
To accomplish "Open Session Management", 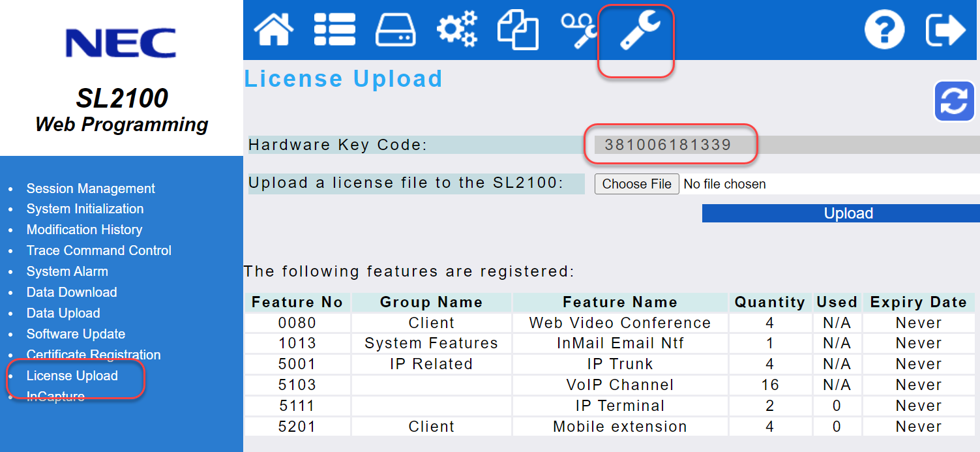I will tap(91, 188).
